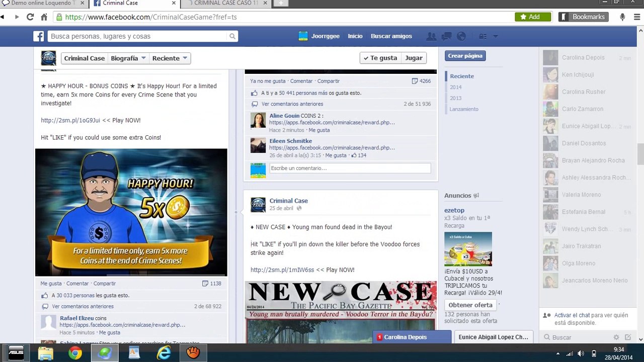Open a new browser tab

tap(281, 3)
